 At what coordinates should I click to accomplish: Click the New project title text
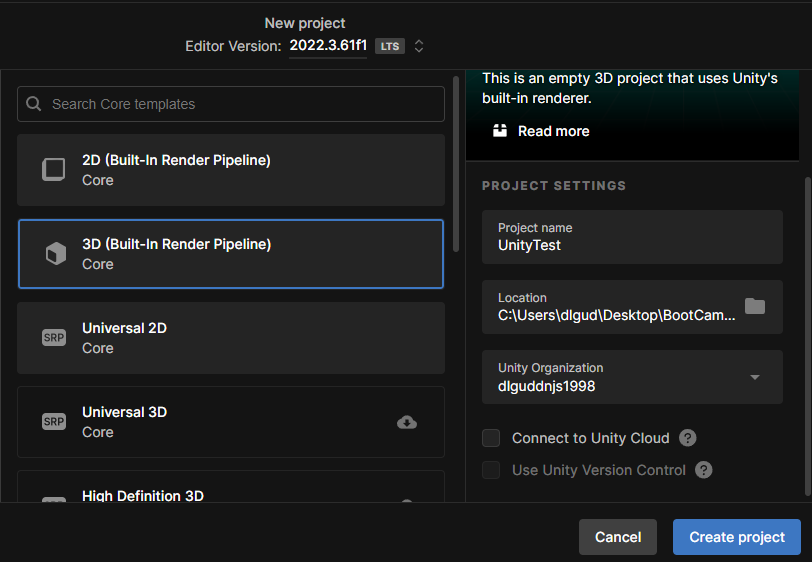304,23
